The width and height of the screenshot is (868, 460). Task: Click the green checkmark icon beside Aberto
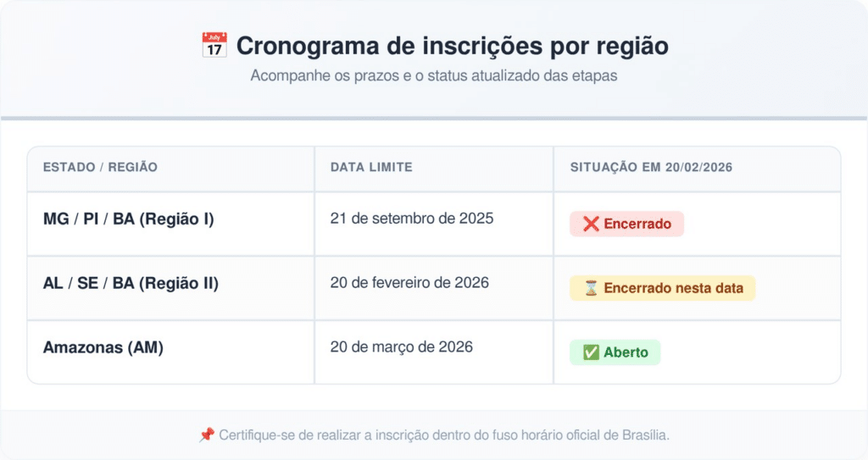(591, 352)
